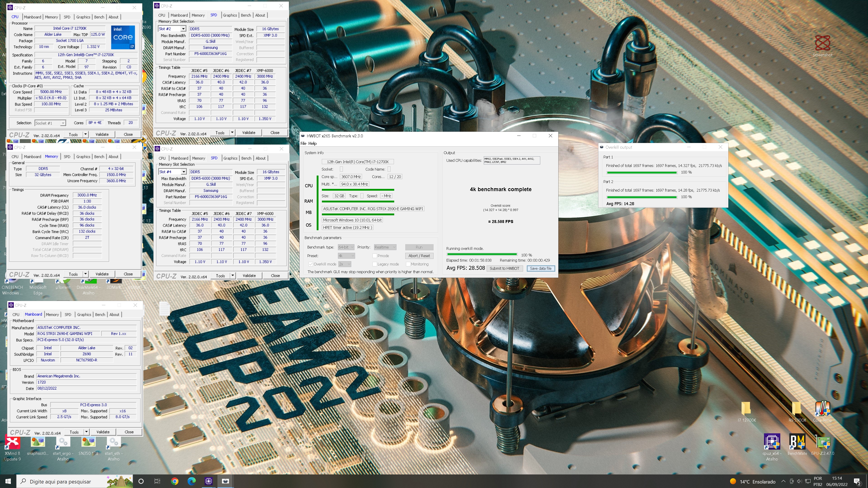Enable the Pmode checkbox
This screenshot has width=868, height=488.
coord(374,256)
